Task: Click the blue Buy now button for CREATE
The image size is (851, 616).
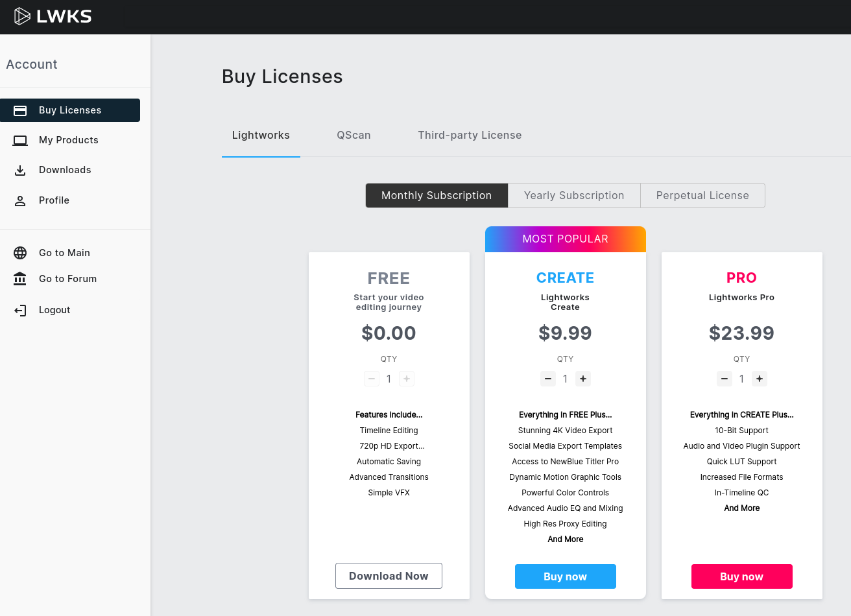Action: click(565, 576)
